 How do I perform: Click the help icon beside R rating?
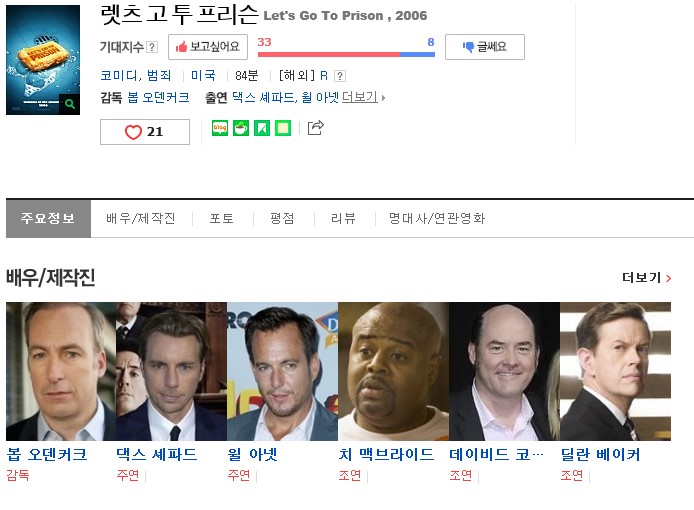pyautogui.click(x=339, y=76)
